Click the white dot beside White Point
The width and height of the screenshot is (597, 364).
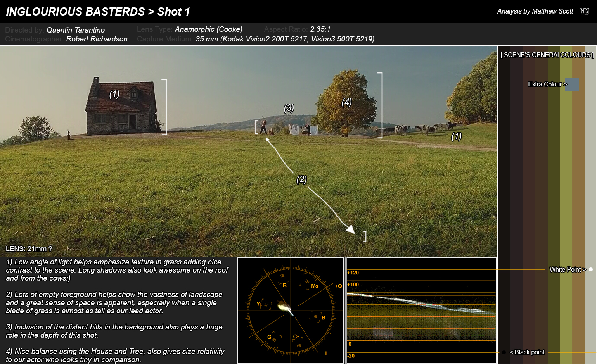click(591, 269)
